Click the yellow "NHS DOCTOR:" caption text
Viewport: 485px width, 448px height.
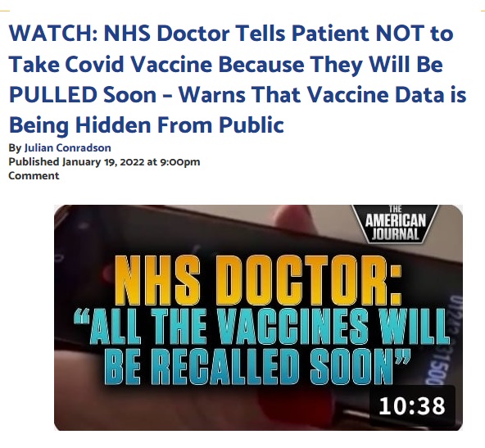click(258, 281)
